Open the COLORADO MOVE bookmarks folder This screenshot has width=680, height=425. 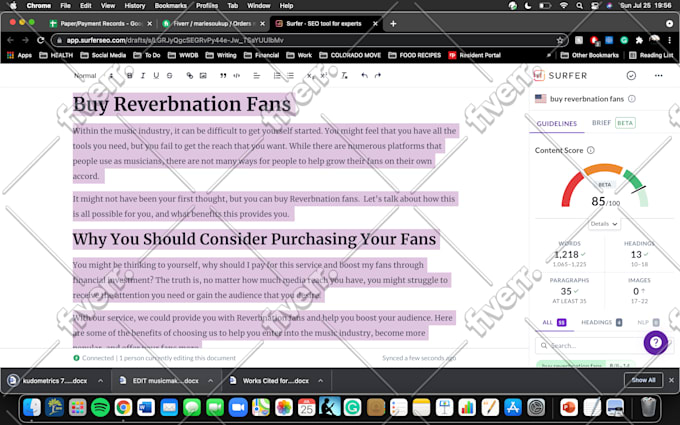[350, 55]
